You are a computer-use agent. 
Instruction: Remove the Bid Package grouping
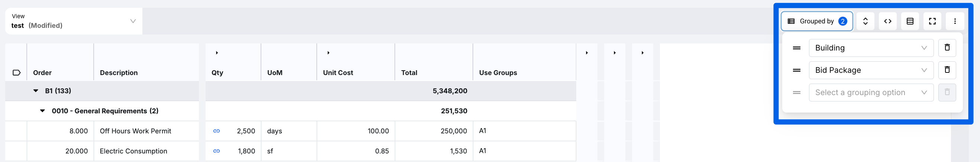point(947,70)
